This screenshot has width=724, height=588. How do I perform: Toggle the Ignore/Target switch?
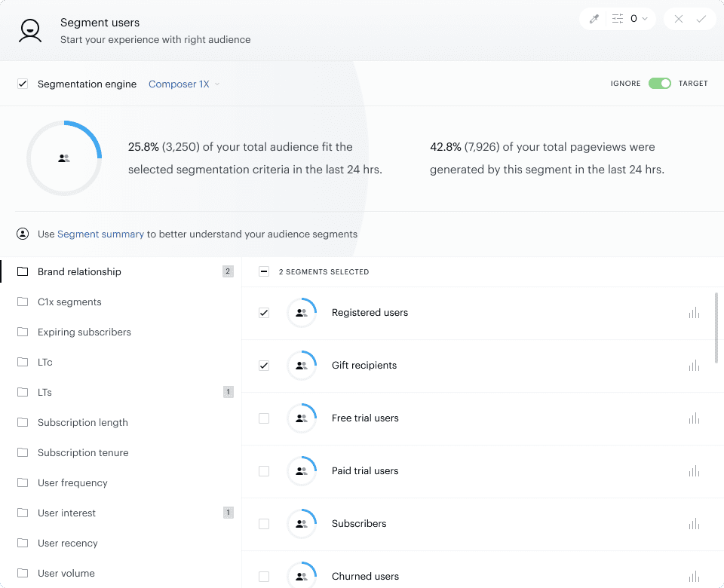click(659, 84)
